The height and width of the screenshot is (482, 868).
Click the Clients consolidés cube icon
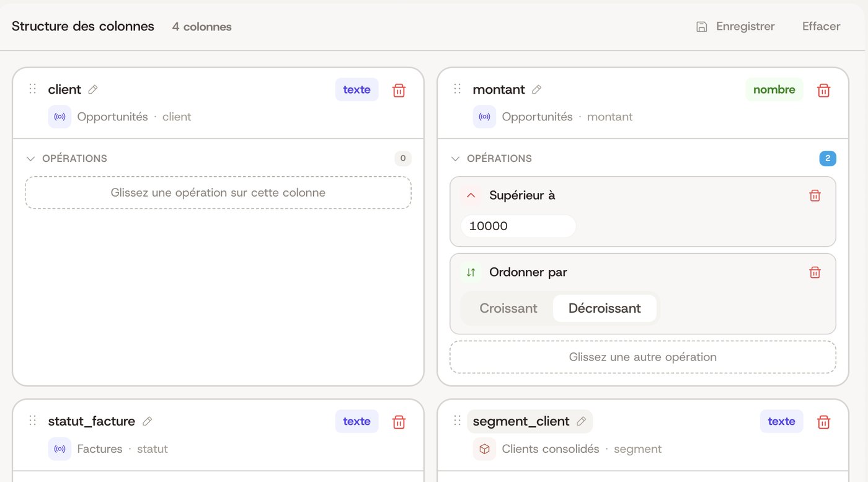point(484,449)
